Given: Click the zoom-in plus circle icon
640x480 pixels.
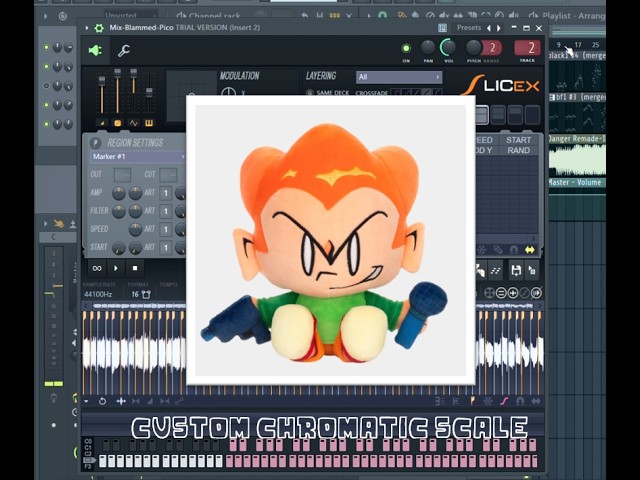Looking at the screenshot, I should click(513, 293).
